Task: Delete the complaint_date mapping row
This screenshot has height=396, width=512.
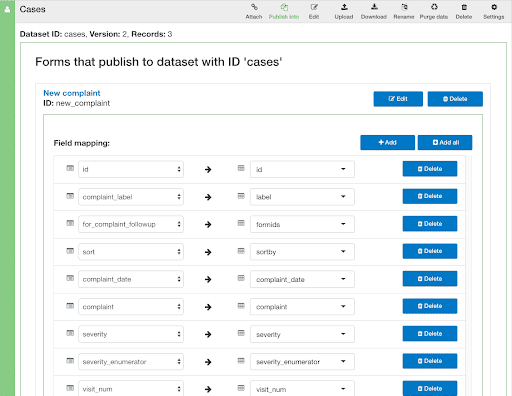Action: pyautogui.click(x=430, y=279)
